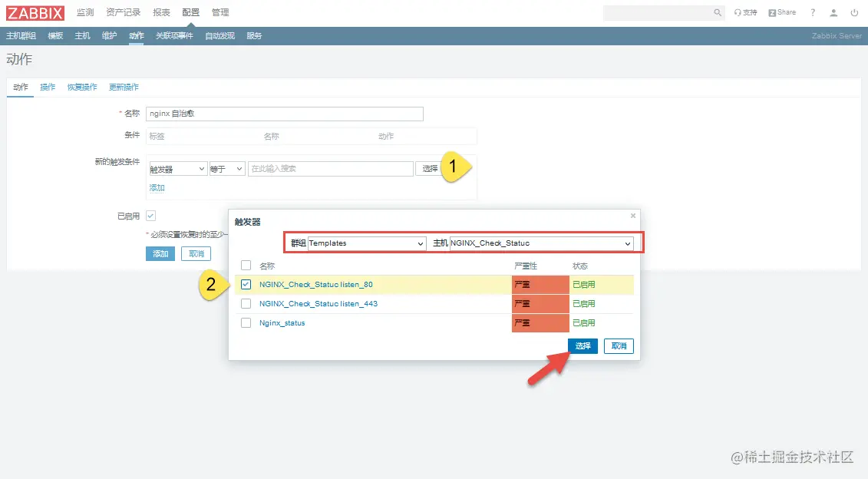
Task: Go to 模板 submenu
Action: (x=55, y=35)
